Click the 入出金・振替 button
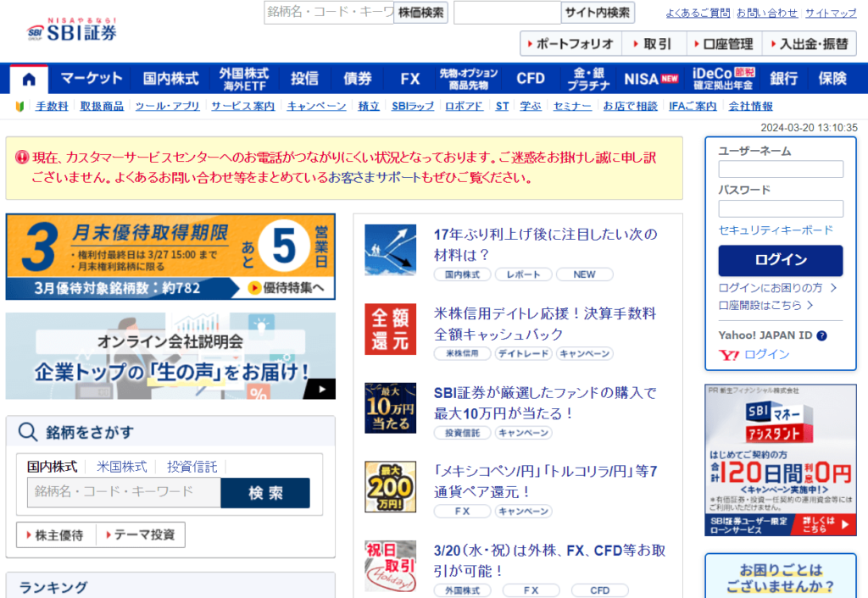Image resolution: width=868 pixels, height=598 pixels. point(810,44)
